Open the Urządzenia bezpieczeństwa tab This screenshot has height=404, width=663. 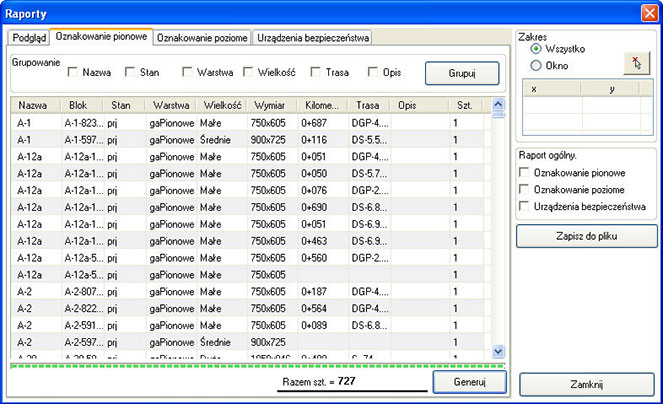(x=313, y=37)
